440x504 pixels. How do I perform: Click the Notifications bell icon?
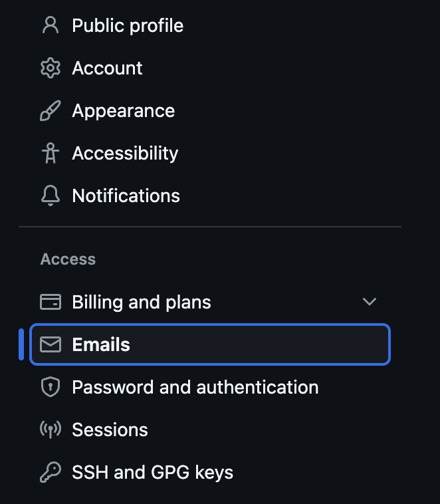point(51,196)
